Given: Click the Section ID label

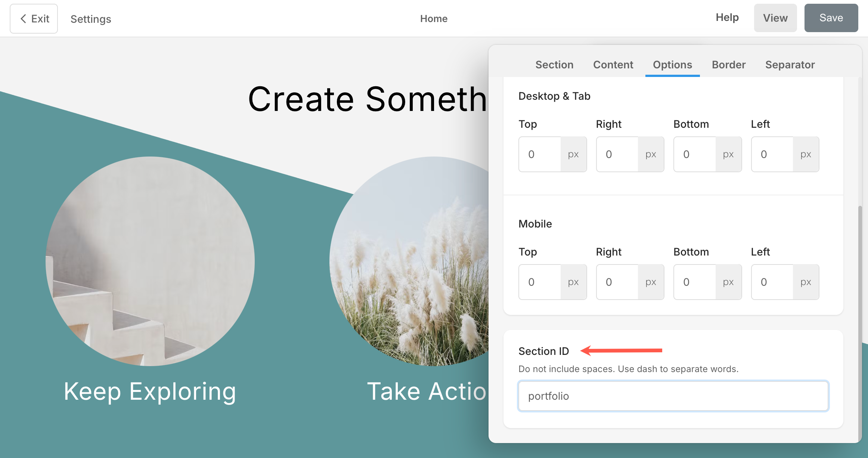Looking at the screenshot, I should point(543,351).
